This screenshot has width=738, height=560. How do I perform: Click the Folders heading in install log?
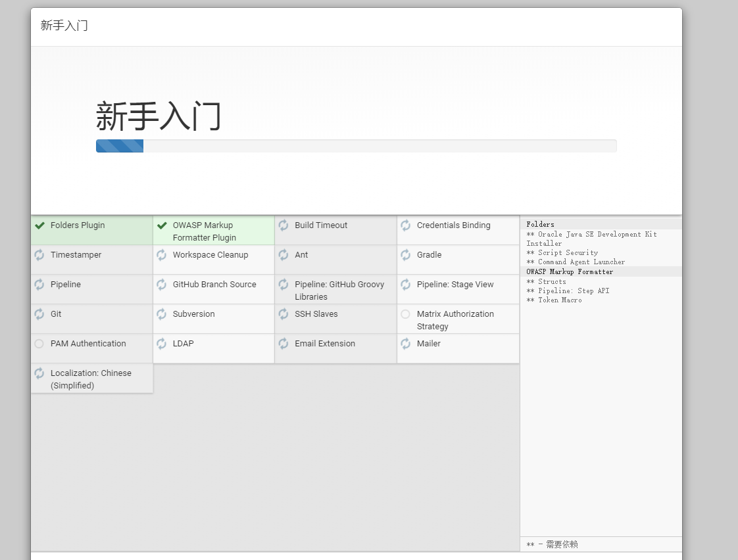(x=540, y=224)
